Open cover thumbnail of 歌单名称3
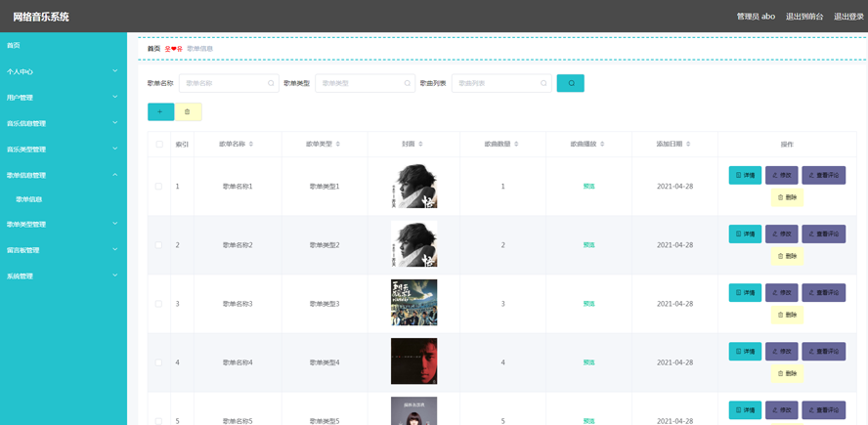 click(414, 302)
